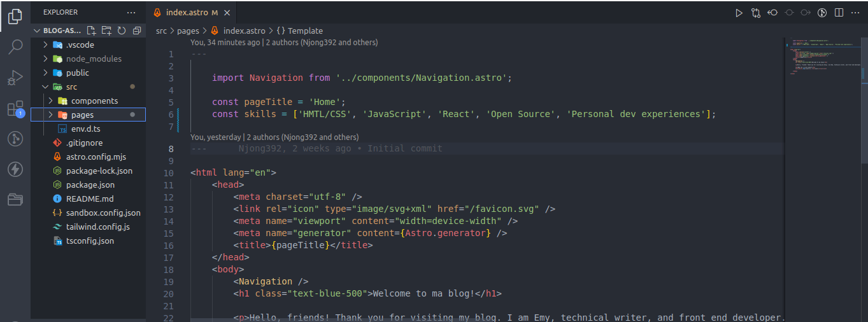The image size is (868, 322).
Task: Open Run and Debug view
Action: tap(15, 78)
